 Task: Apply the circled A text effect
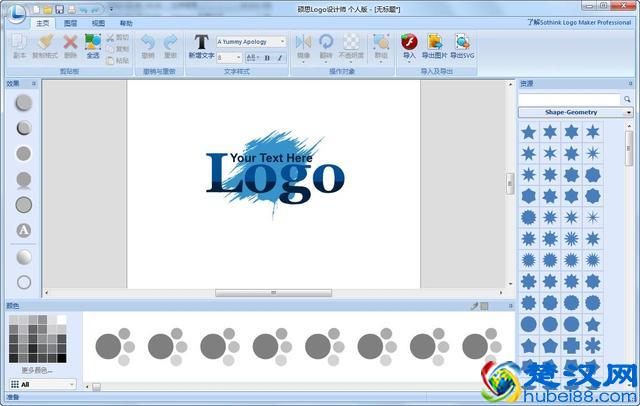(24, 231)
